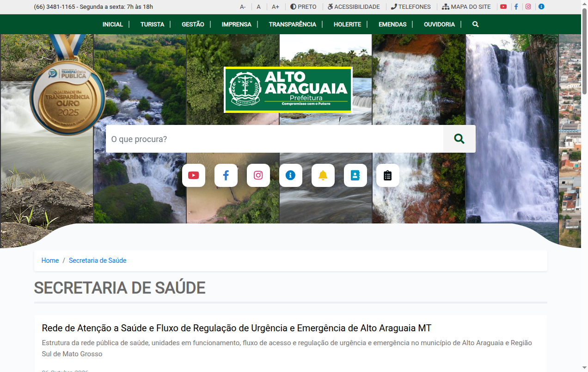Click the Alto Araguaia Prefeitura logo
588x372 pixels.
click(x=288, y=90)
